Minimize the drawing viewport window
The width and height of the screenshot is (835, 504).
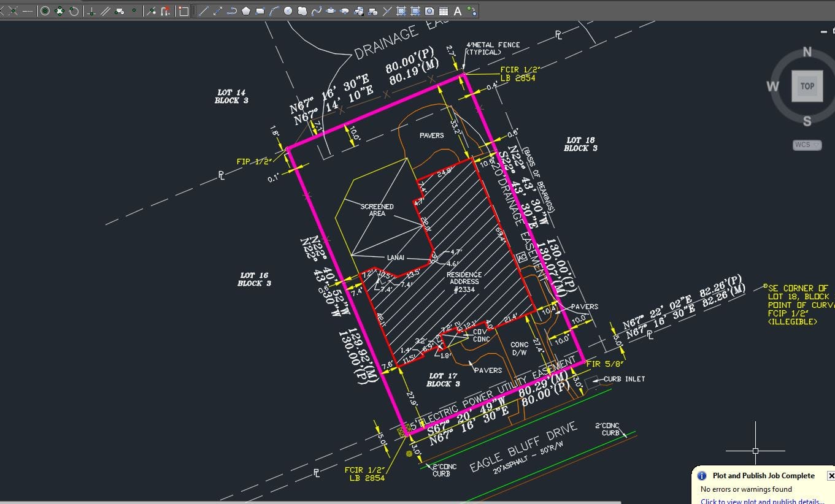[x=824, y=31]
